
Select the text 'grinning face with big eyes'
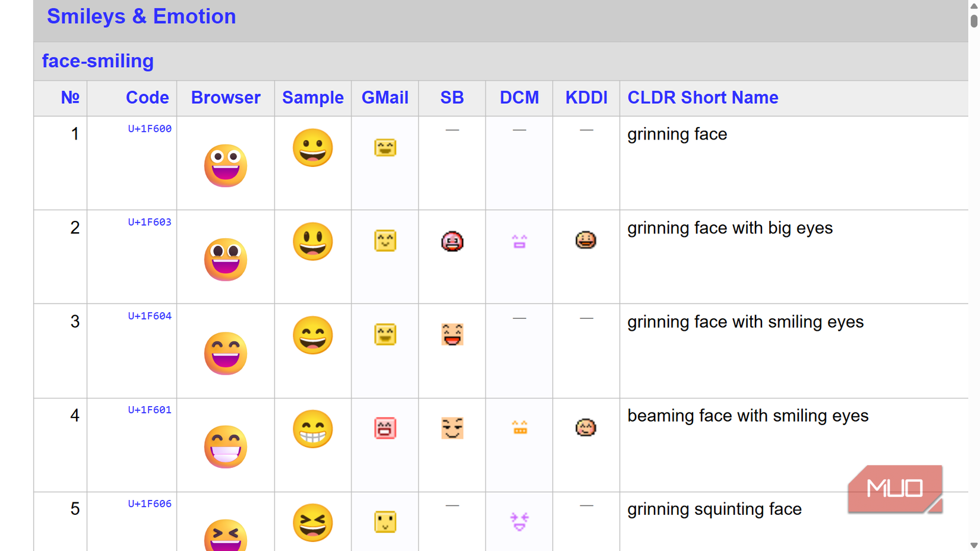click(730, 228)
